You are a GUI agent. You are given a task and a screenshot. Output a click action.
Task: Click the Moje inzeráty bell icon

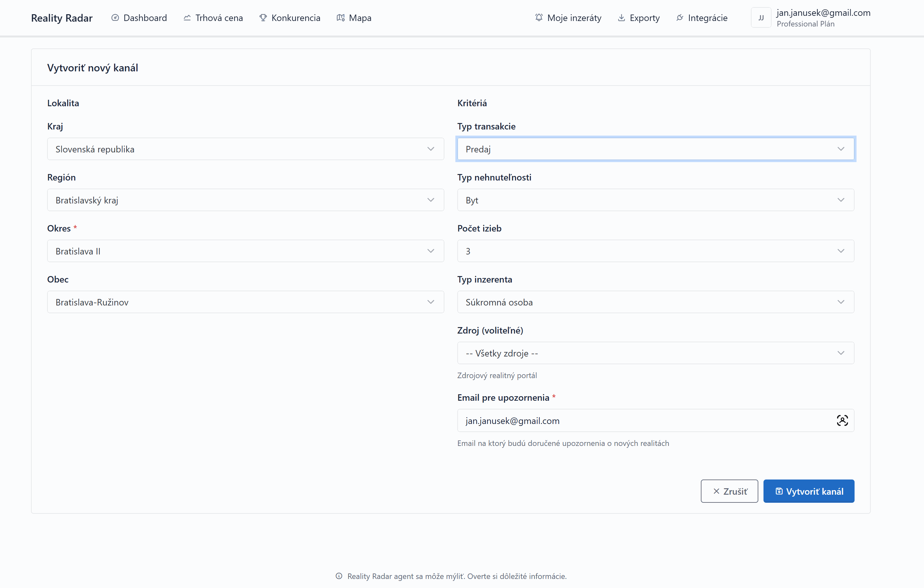(x=539, y=18)
